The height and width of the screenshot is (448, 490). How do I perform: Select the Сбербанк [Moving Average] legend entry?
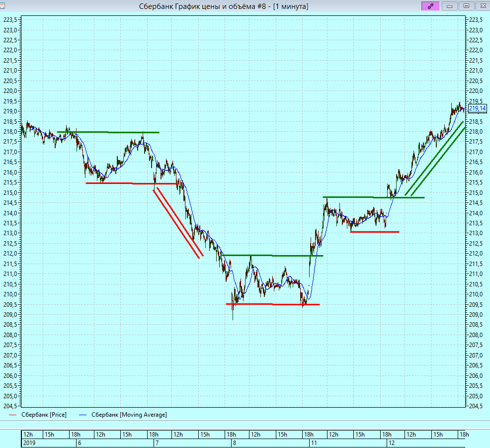click(x=129, y=415)
